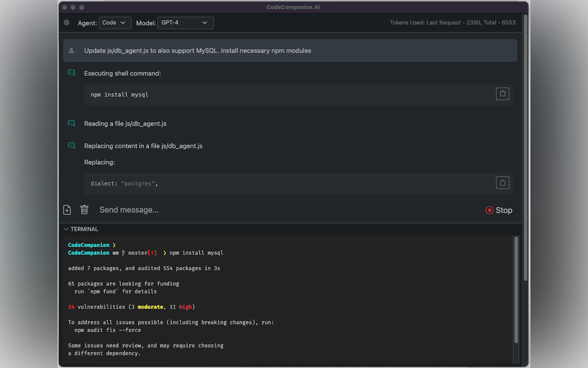
Task: Click the chat bubble beside Reading a file
Action: coord(72,123)
